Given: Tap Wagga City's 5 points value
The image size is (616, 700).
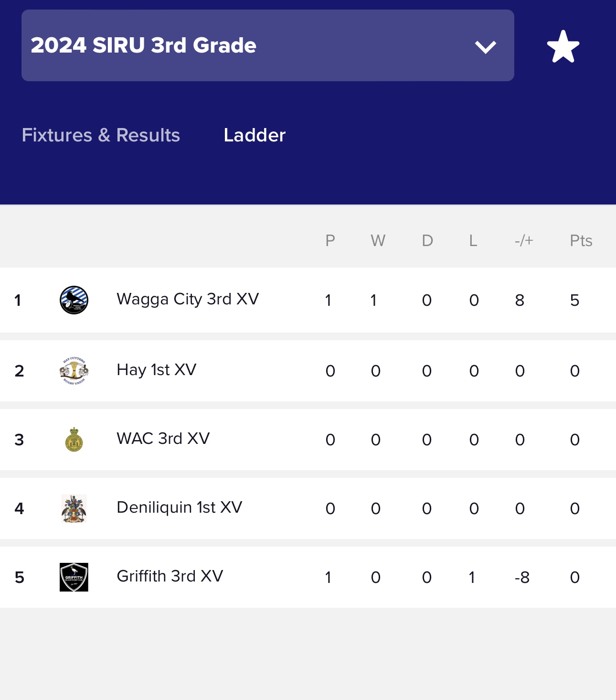Looking at the screenshot, I should click(574, 300).
